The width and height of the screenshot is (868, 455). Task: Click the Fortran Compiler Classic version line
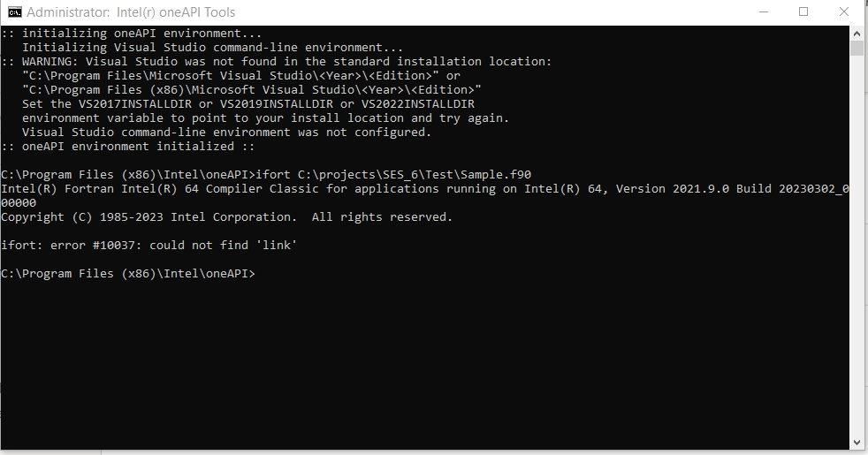424,188
